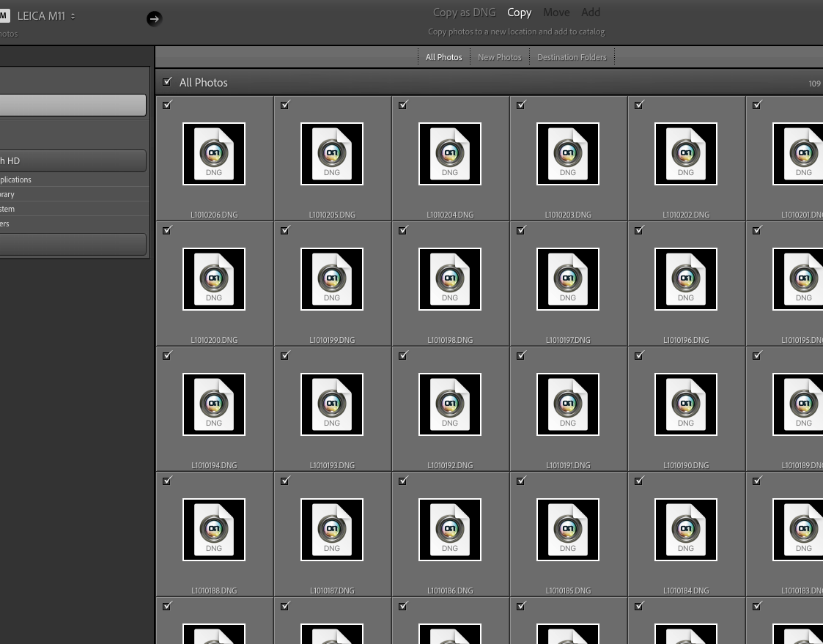The image size is (823, 644).
Task: Click the L1010197.DNG filename label
Action: click(568, 340)
